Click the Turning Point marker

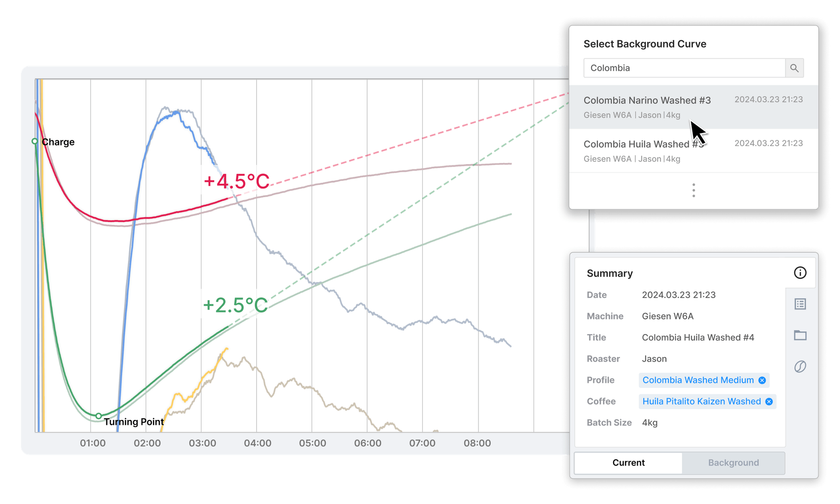98,416
